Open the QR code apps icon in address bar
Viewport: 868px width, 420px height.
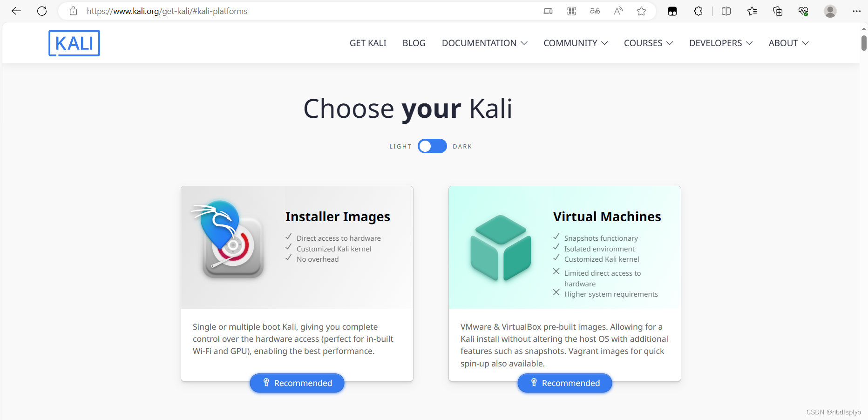pyautogui.click(x=571, y=11)
